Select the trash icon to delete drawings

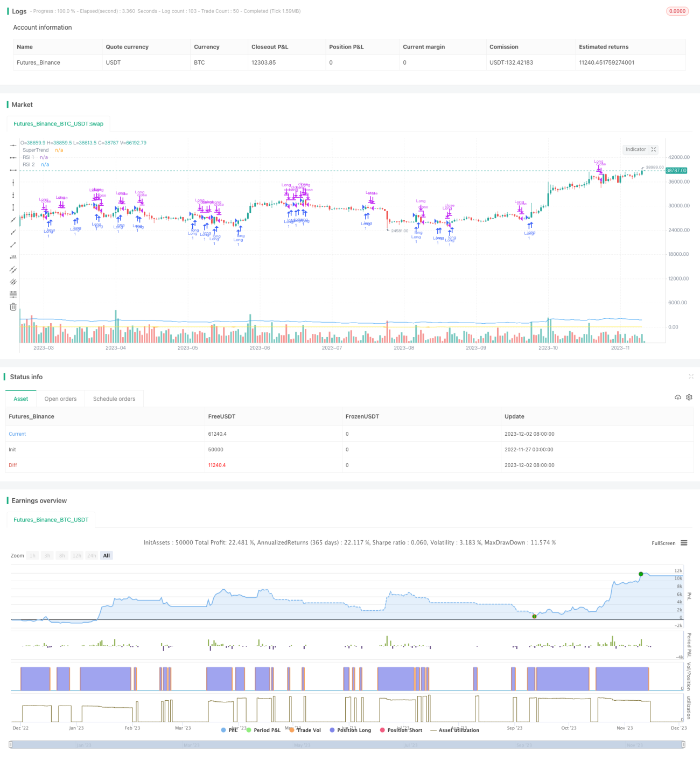click(13, 306)
